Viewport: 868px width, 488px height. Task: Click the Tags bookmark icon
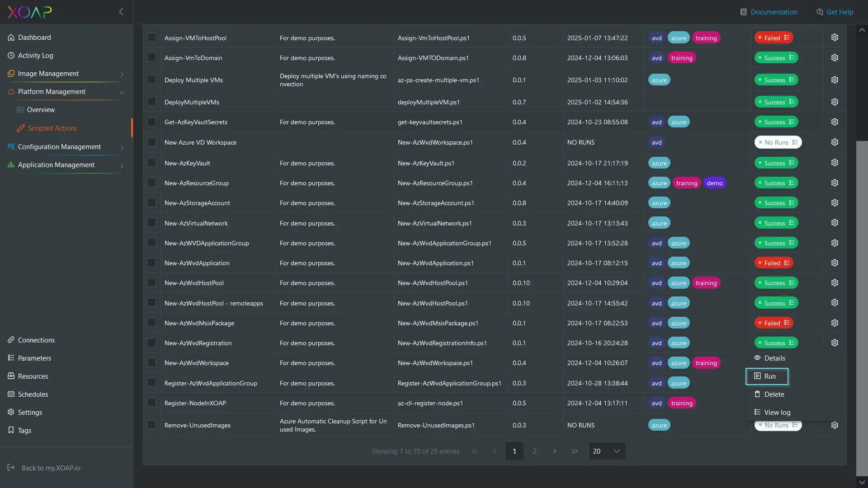pyautogui.click(x=11, y=430)
